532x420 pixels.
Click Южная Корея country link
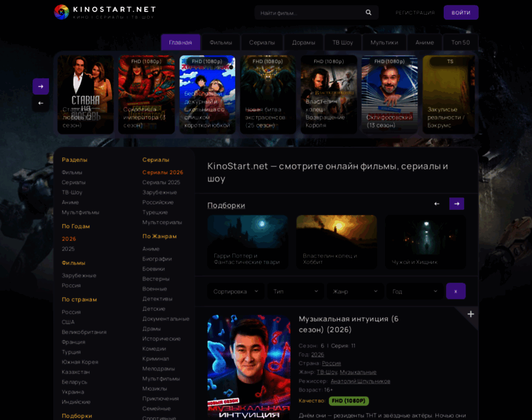[x=80, y=362]
